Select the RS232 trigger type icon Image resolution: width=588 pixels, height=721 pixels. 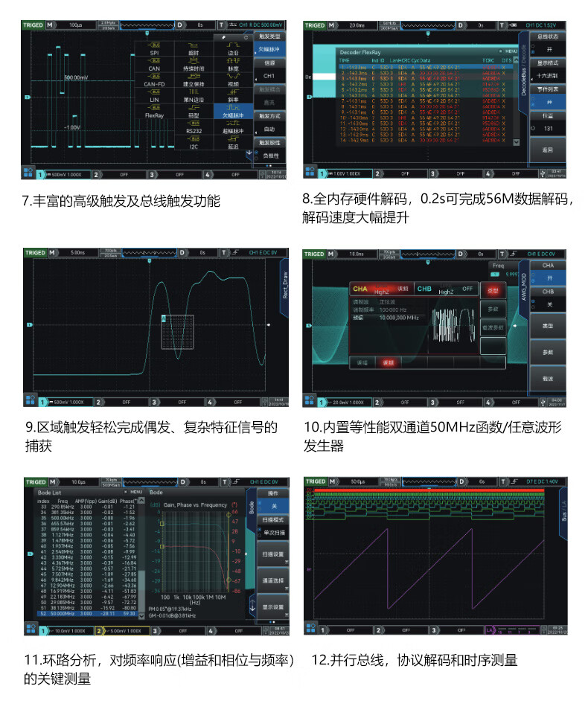(194, 127)
